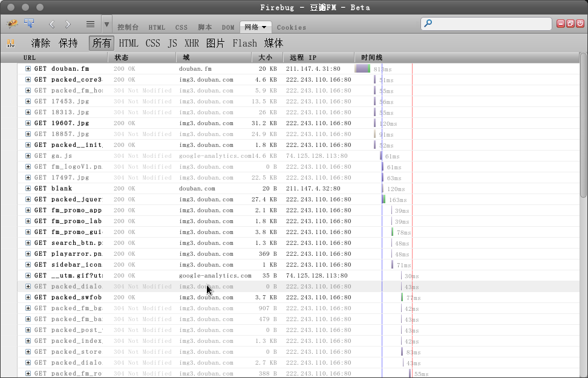The height and width of the screenshot is (378, 588).
Task: Sort by the 域 column header
Action: (x=214, y=57)
